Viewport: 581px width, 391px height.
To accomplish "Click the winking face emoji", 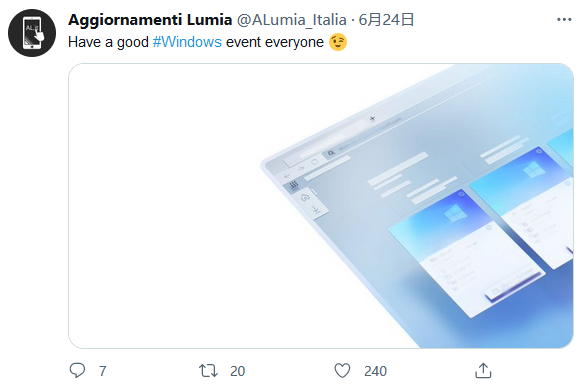I will click(x=338, y=42).
